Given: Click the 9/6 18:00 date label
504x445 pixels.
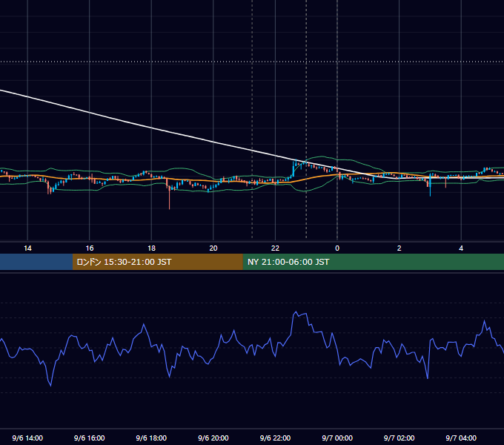Looking at the screenshot, I should (x=151, y=438).
